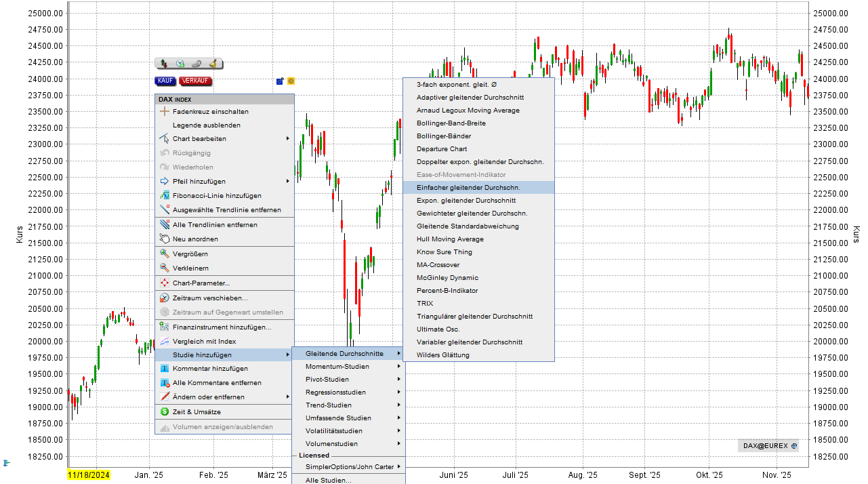Click the blue lock icon above the chart
The height and width of the screenshot is (484, 868).
pyautogui.click(x=280, y=81)
